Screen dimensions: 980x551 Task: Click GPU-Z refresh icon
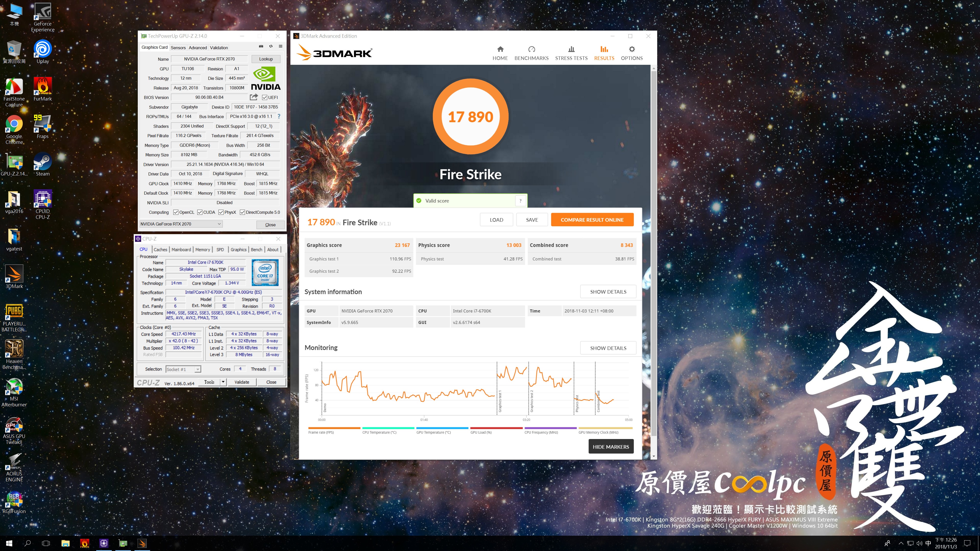271,46
